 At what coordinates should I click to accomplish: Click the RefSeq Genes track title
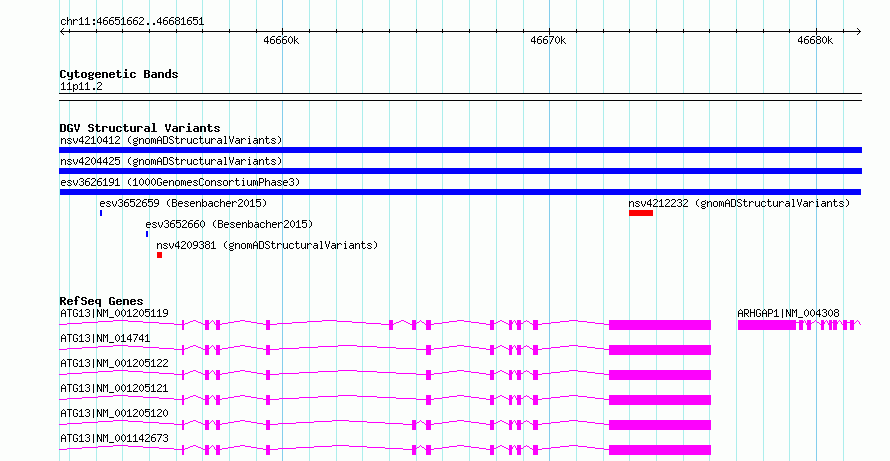102,301
